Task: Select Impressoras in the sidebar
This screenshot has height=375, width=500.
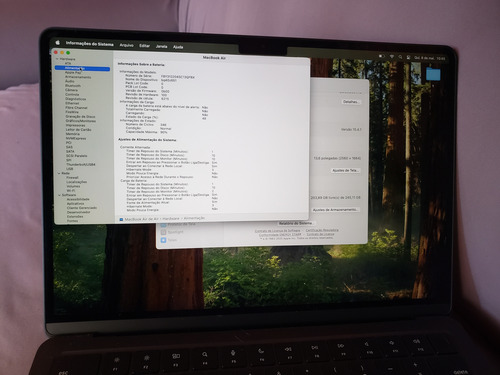Action: (x=75, y=125)
